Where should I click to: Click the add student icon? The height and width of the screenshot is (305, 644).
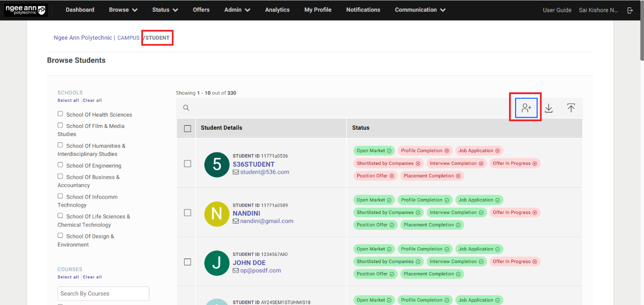(x=526, y=108)
